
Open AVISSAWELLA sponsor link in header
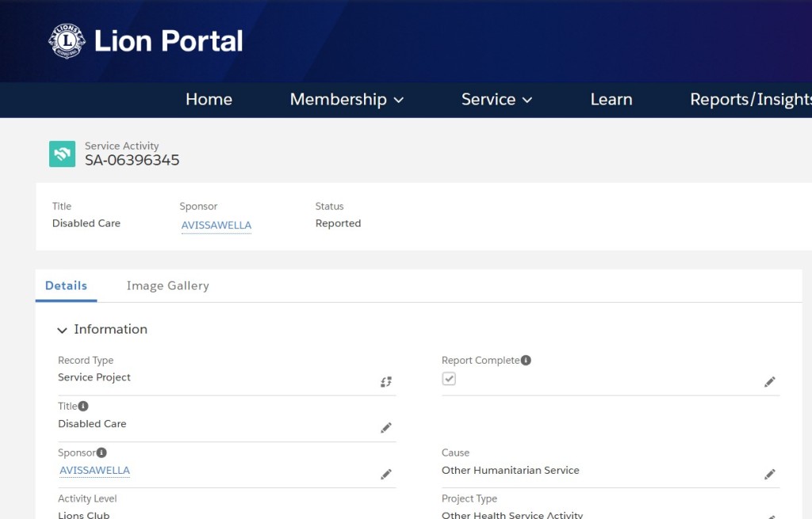point(216,225)
